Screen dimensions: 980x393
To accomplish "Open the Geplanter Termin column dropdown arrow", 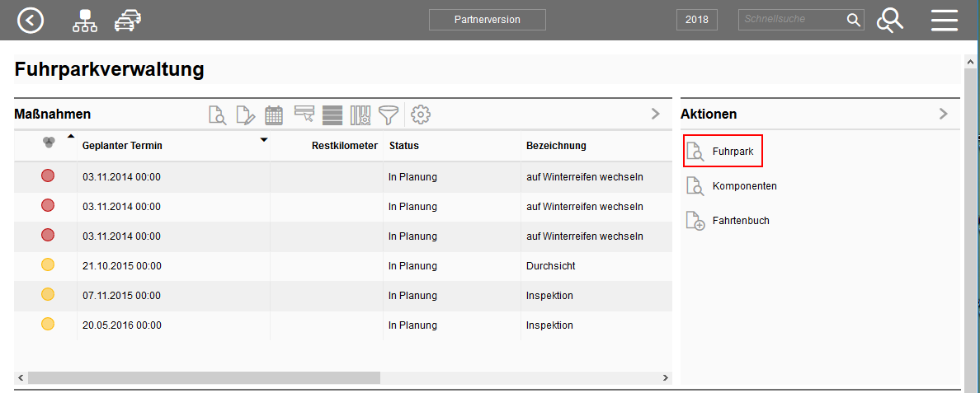I will 264,140.
